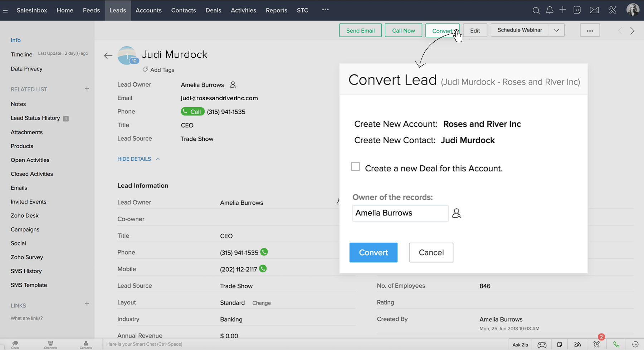Image resolution: width=644 pixels, height=350 pixels.
Task: Click the owner field showing Amelia Burrows
Action: tap(400, 213)
